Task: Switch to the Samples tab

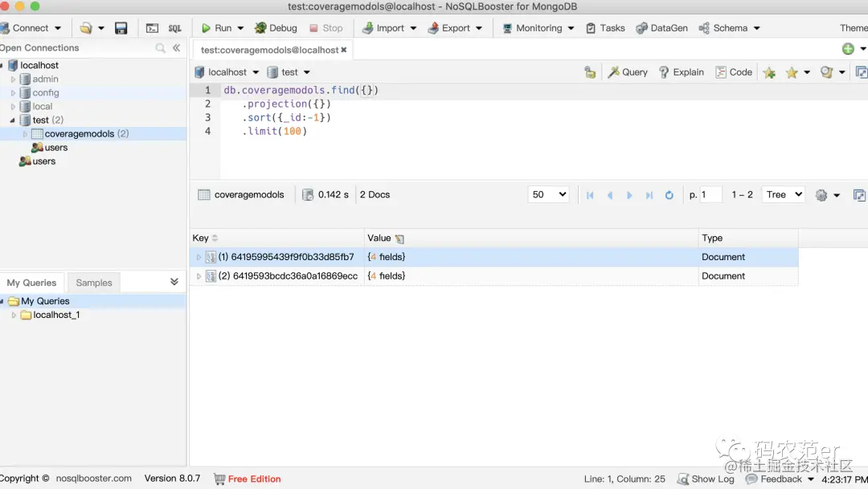Action: (93, 283)
